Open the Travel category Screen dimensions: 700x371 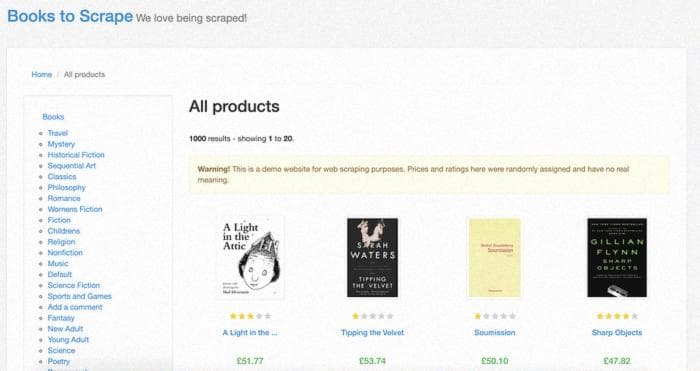pyautogui.click(x=58, y=133)
